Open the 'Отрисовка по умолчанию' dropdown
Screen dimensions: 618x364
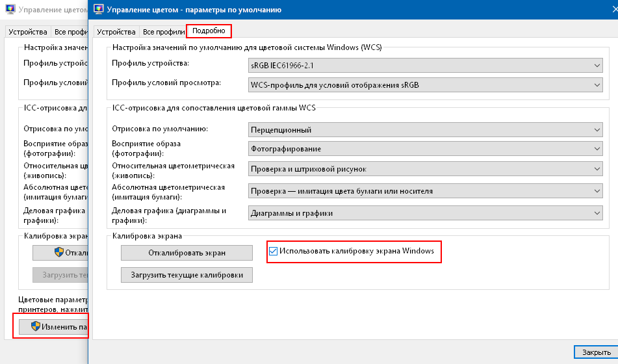point(426,130)
